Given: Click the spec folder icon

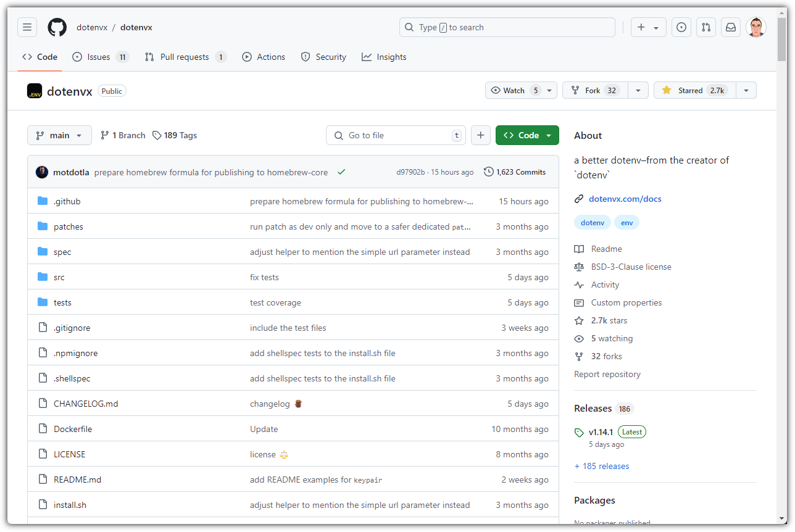Looking at the screenshot, I should coord(43,252).
